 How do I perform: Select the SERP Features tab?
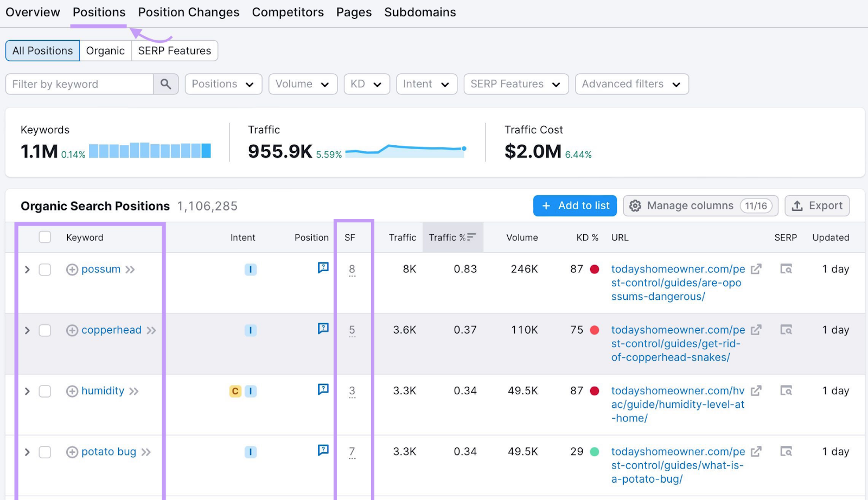174,51
